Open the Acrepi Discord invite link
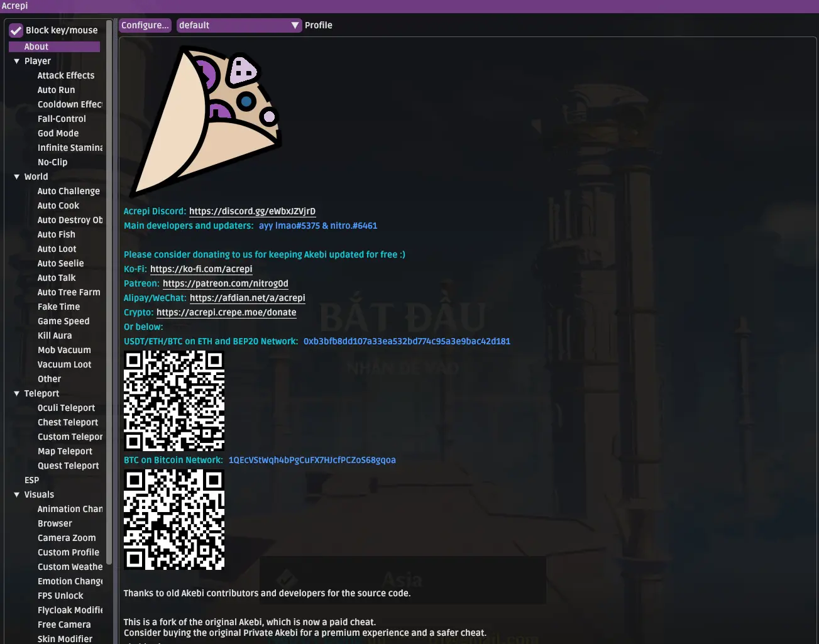This screenshot has height=644, width=819. 252,211
